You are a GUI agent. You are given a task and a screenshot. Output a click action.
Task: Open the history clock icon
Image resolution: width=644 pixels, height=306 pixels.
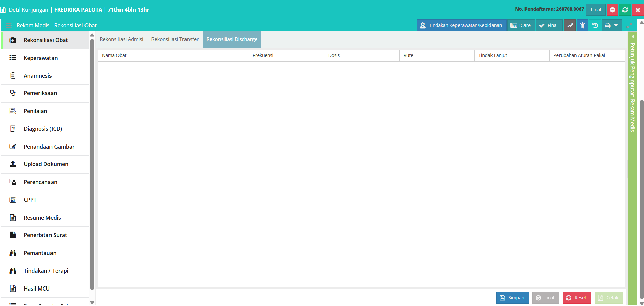pyautogui.click(x=595, y=25)
